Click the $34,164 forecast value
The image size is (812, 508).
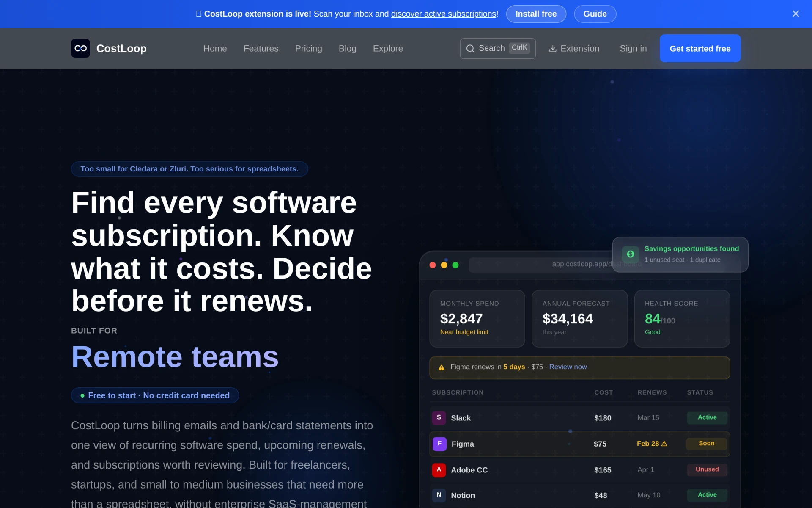click(x=568, y=319)
